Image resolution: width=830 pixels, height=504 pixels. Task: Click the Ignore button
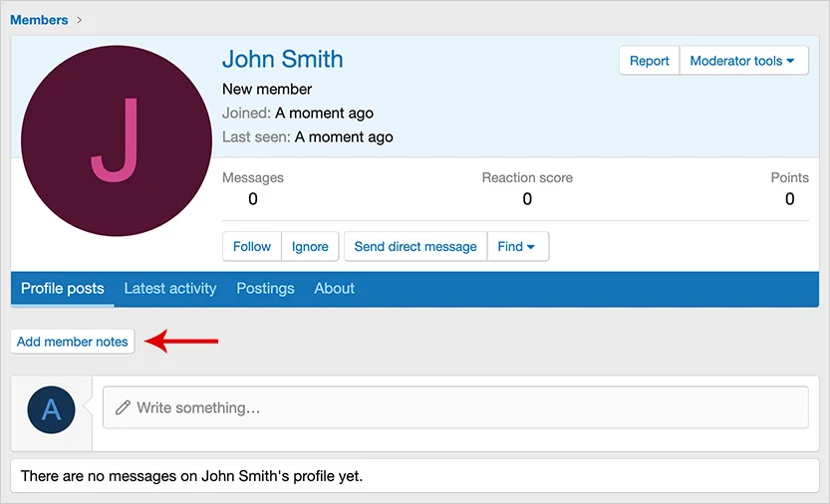(x=310, y=247)
